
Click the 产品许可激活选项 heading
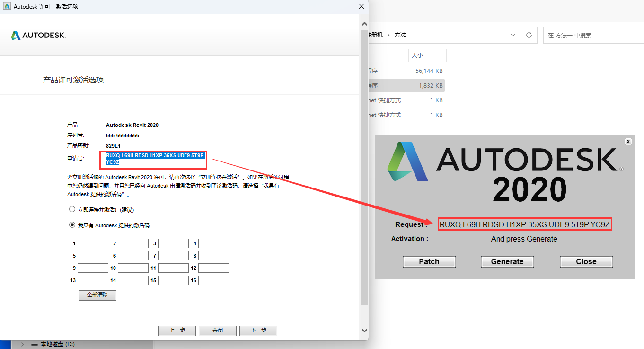click(x=73, y=80)
